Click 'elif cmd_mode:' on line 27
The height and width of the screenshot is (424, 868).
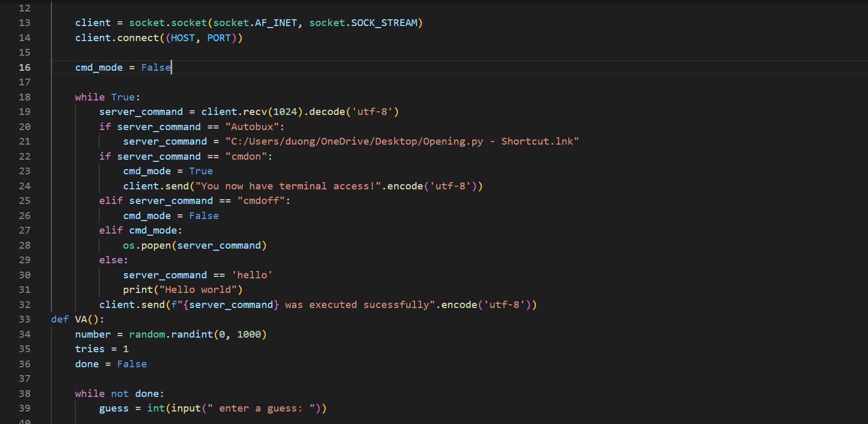(141, 230)
